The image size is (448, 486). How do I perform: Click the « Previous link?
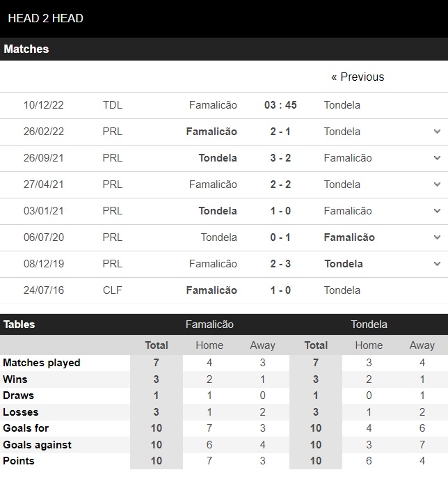pos(358,77)
